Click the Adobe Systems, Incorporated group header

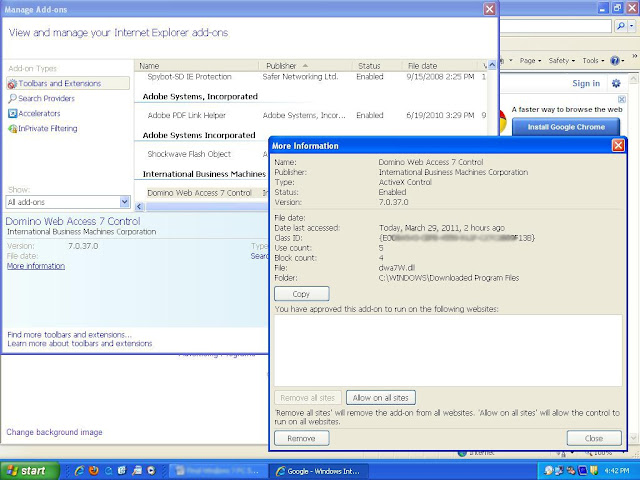200,97
